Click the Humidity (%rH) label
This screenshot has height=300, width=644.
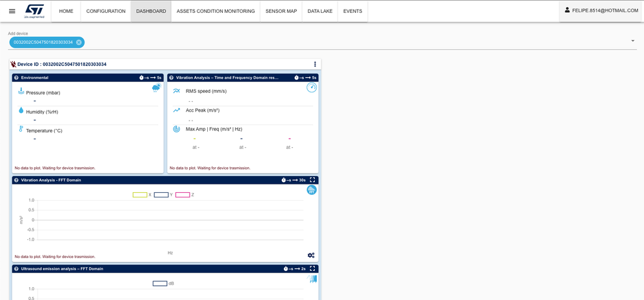[x=43, y=112]
